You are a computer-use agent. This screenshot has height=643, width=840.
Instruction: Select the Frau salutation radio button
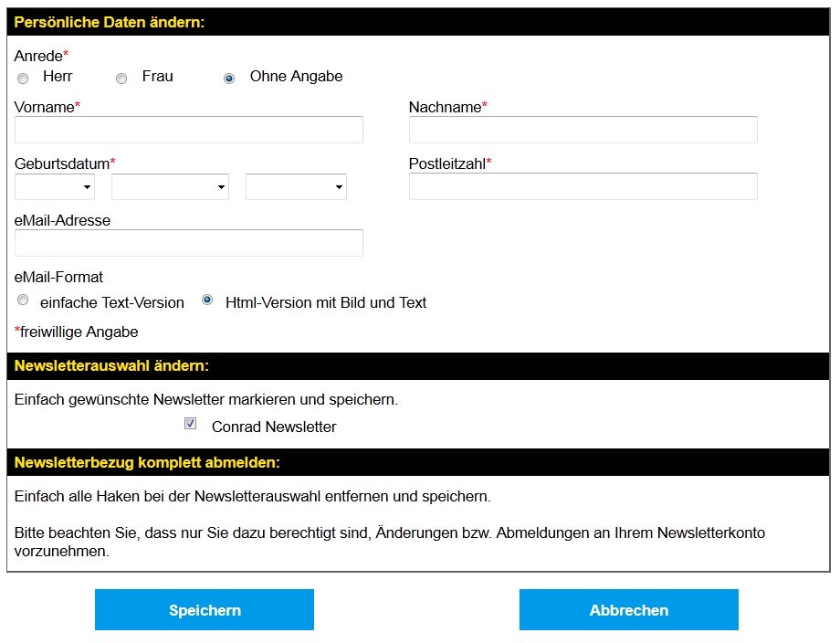click(x=121, y=79)
